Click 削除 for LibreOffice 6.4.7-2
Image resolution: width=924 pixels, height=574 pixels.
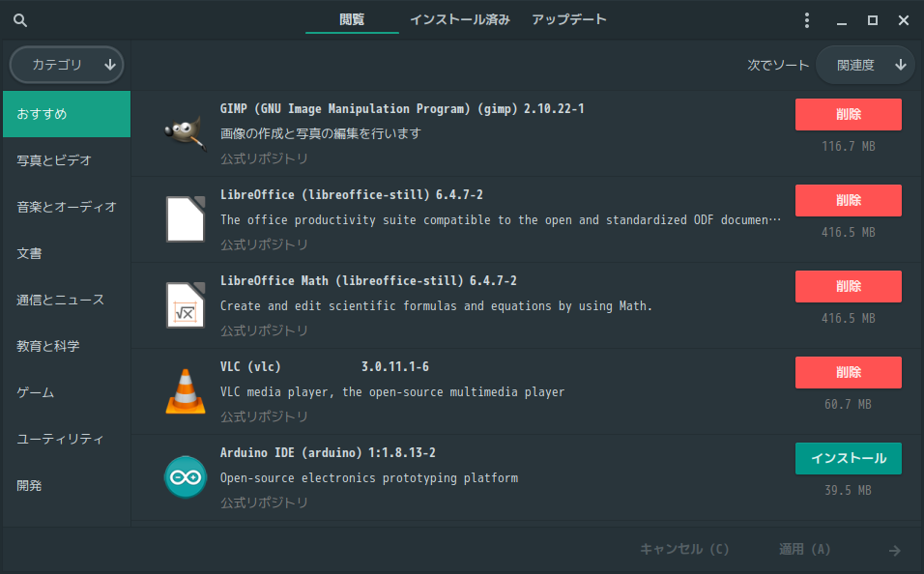(848, 200)
